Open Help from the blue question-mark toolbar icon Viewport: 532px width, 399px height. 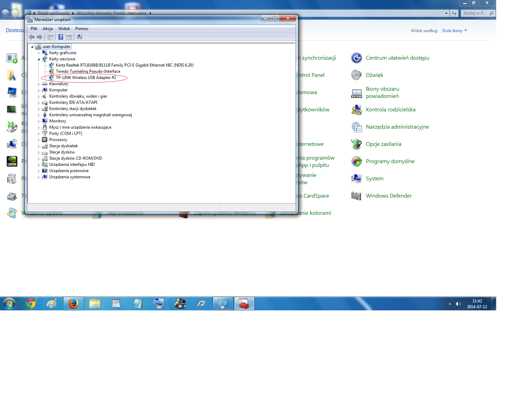coord(61,37)
